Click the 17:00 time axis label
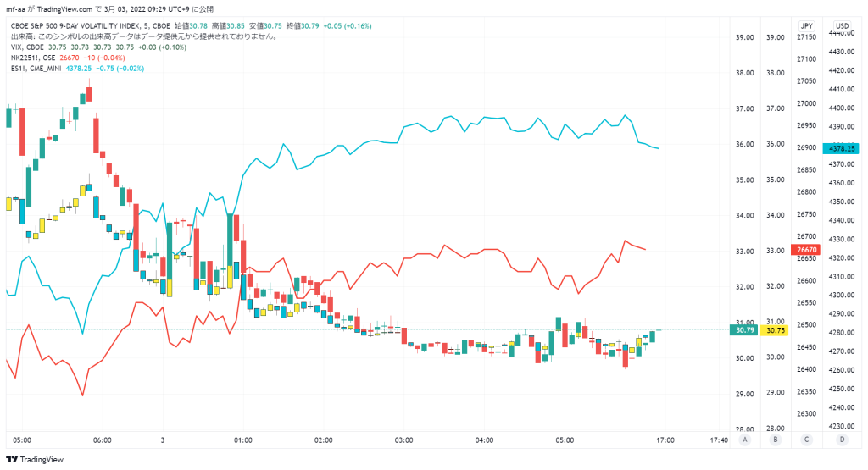The height and width of the screenshot is (470, 868). coord(665,440)
